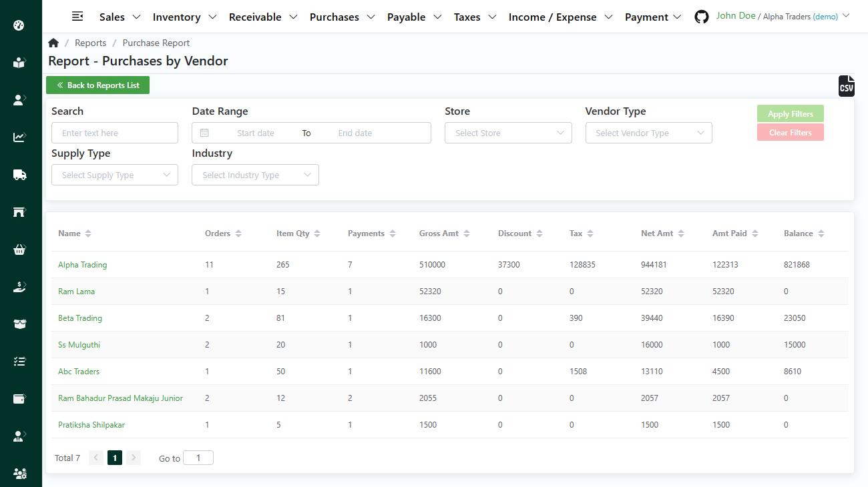Focus the Search text input
This screenshot has height=487, width=868.
pos(115,133)
